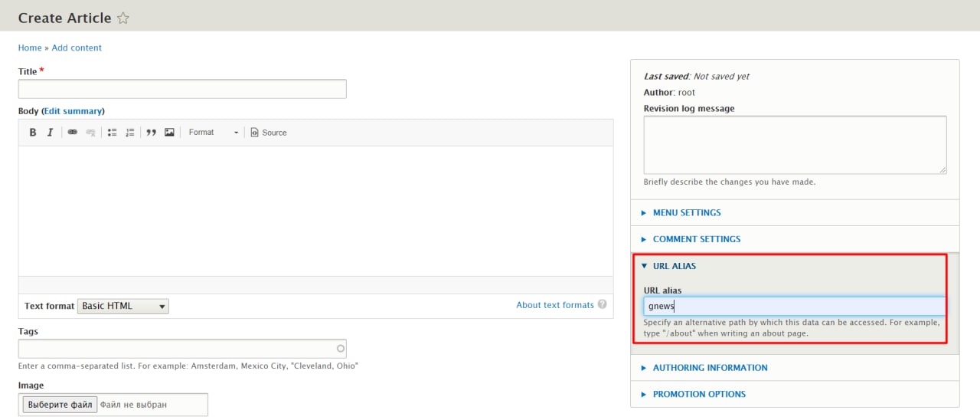Open the help icon beside About text formats
Image resolution: width=980 pixels, height=420 pixels.
tap(603, 304)
